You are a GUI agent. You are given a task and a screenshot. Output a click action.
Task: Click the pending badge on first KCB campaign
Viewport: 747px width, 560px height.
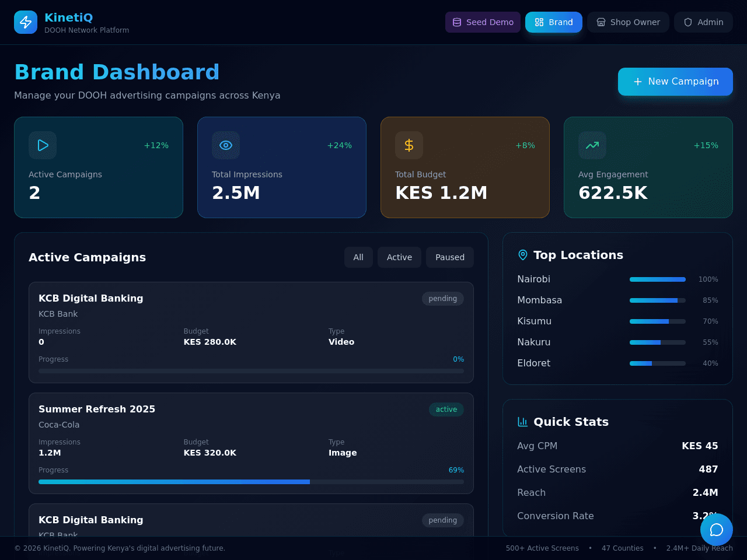click(x=443, y=299)
